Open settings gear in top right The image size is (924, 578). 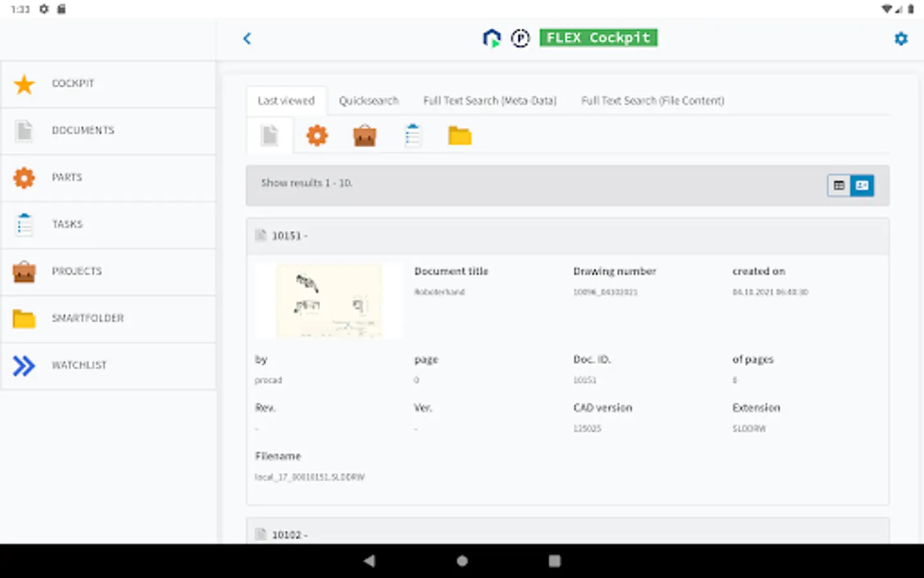[x=901, y=39]
